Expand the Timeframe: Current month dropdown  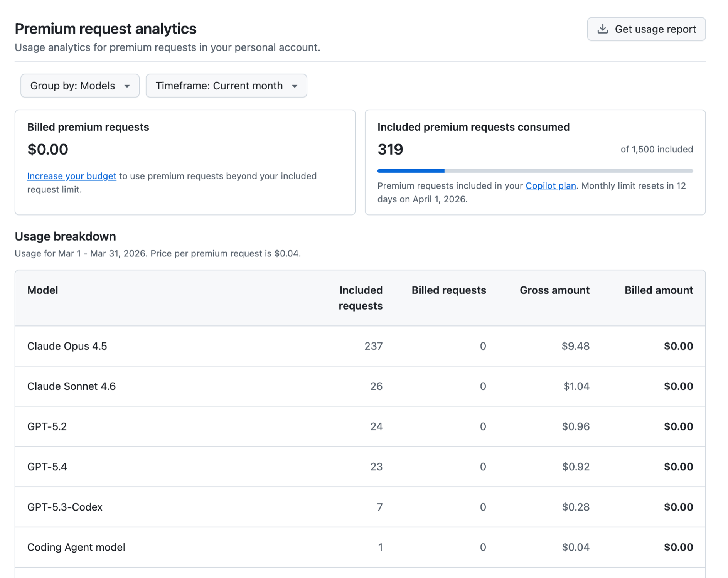coord(226,86)
